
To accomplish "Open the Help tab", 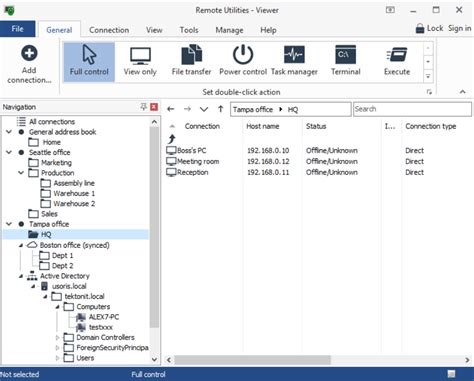I will pyautogui.click(x=268, y=30).
